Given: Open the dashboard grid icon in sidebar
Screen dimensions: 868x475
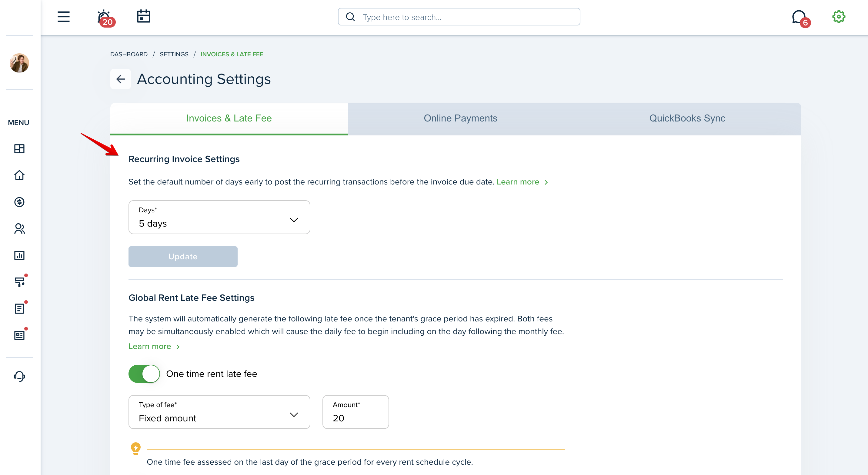Looking at the screenshot, I should [19, 148].
